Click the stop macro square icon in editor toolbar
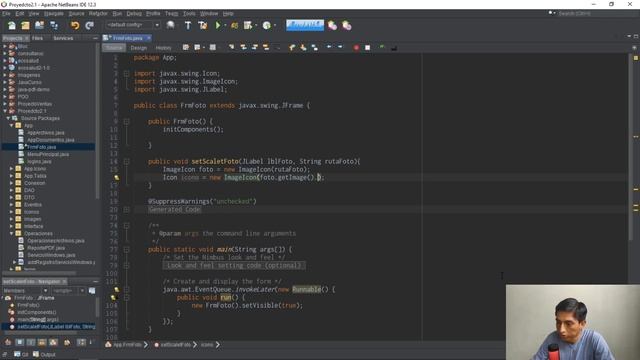This screenshot has height=360, width=640. [x=367, y=48]
